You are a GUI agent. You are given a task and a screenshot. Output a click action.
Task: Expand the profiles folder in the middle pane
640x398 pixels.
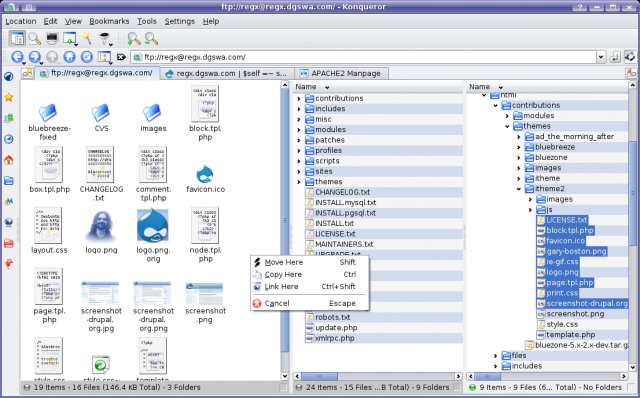point(299,151)
